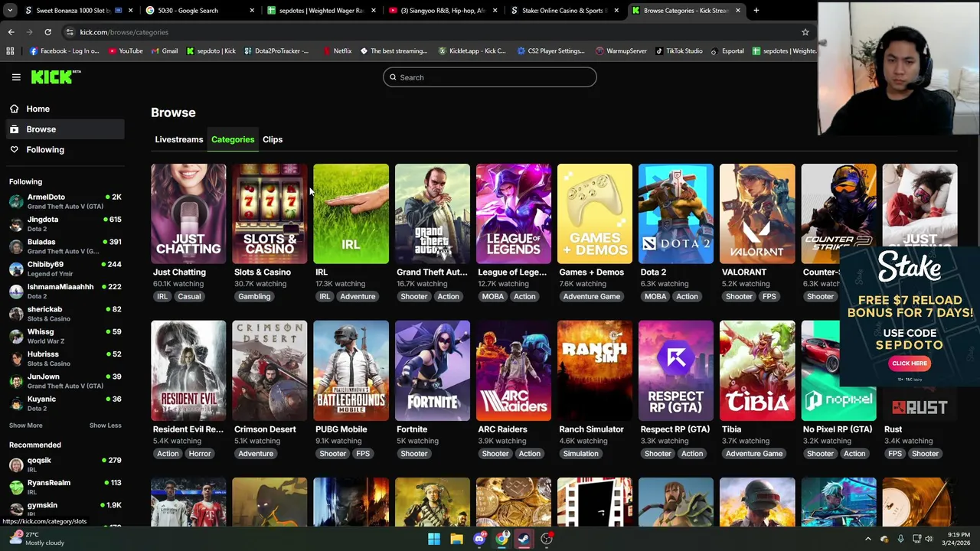
Task: Select the Categories tab
Action: click(x=233, y=139)
